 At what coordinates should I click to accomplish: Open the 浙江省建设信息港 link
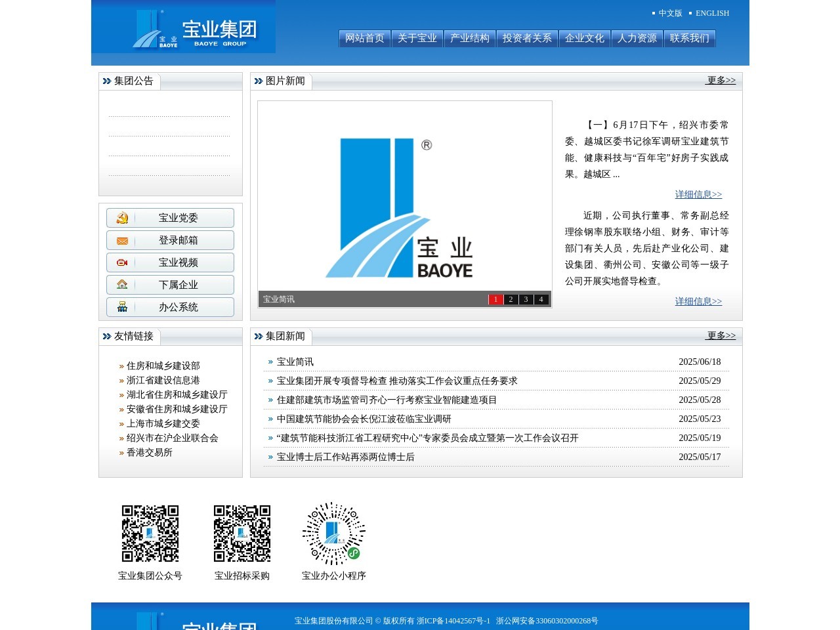(x=163, y=380)
